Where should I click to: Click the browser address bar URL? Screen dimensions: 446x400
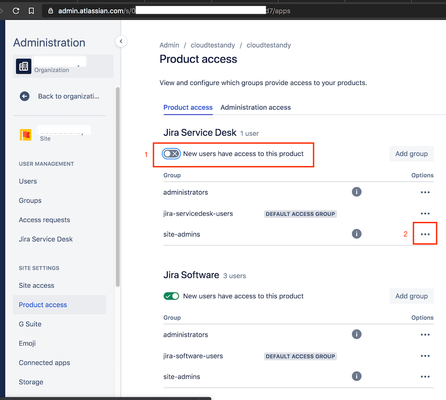[x=174, y=11]
